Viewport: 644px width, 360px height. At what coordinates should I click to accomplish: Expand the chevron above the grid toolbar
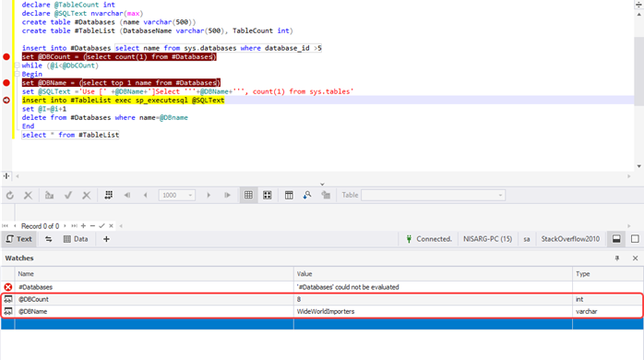coord(322,184)
